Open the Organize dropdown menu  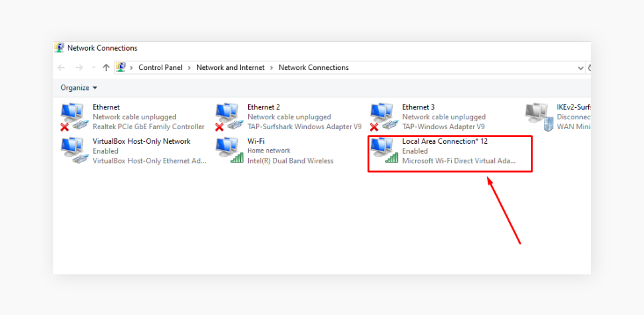(x=79, y=88)
